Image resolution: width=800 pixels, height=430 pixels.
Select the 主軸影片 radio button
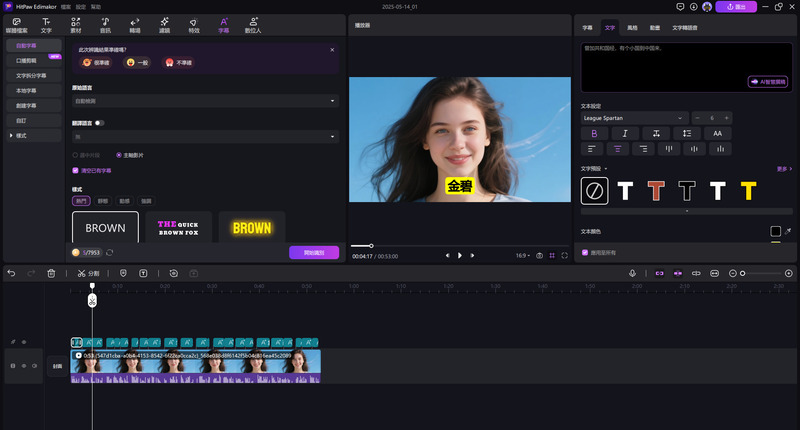[120, 155]
